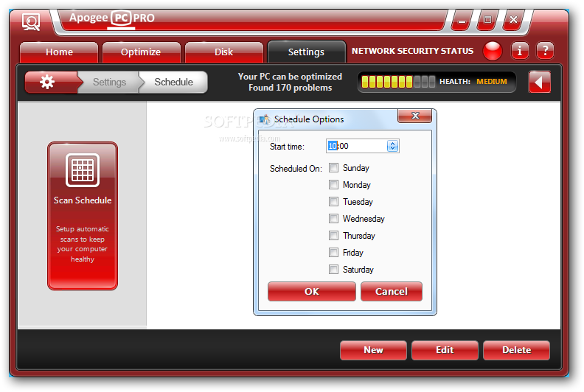This screenshot has height=392, width=584.
Task: Click the Start time spinner arrows
Action: 392,146
